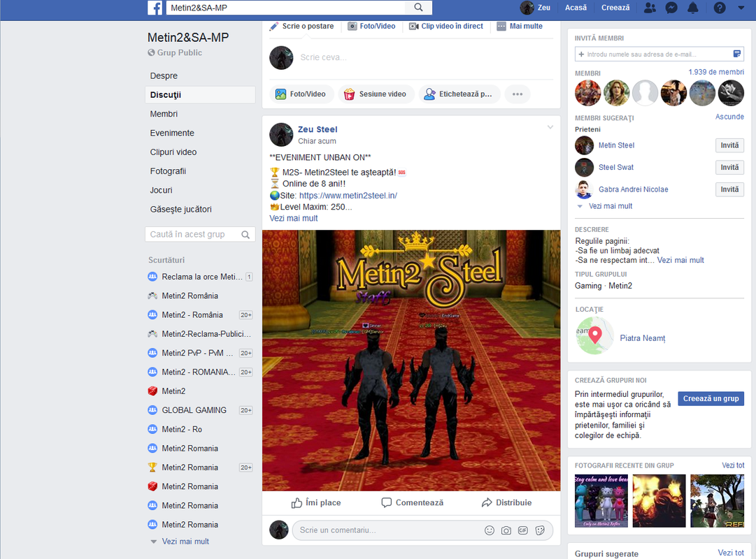Click Ascunde link for suggested members

729,117
